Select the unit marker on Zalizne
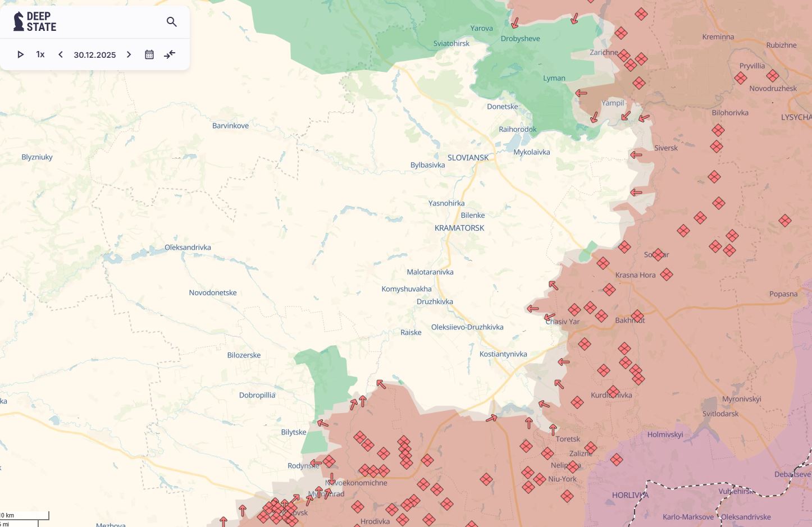Screen dimensions: 812x527 click(x=591, y=448)
